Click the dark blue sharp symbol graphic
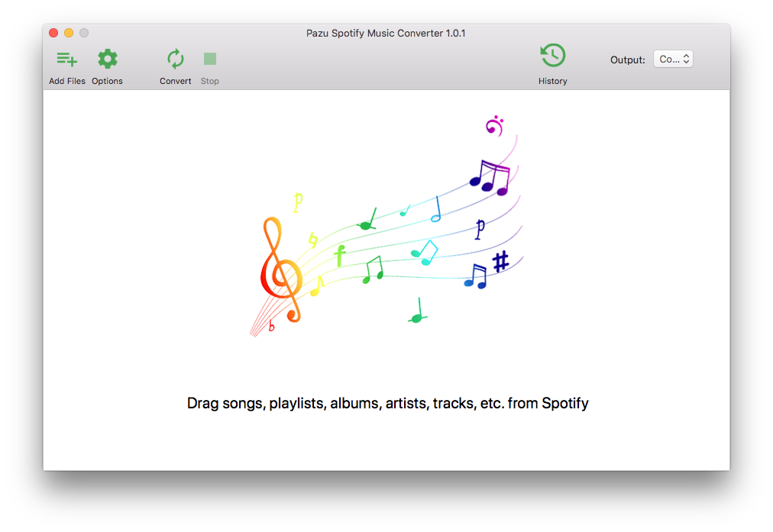 (500, 262)
